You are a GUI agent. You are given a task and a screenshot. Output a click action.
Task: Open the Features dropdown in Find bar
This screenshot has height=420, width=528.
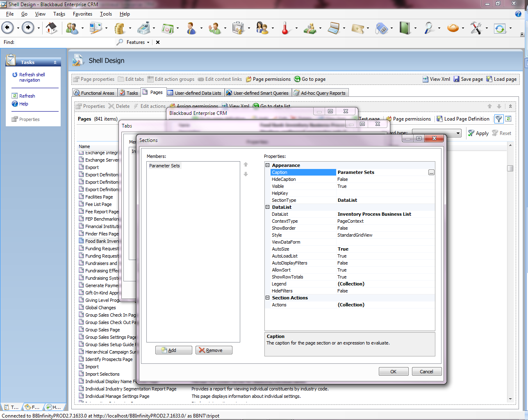point(138,42)
